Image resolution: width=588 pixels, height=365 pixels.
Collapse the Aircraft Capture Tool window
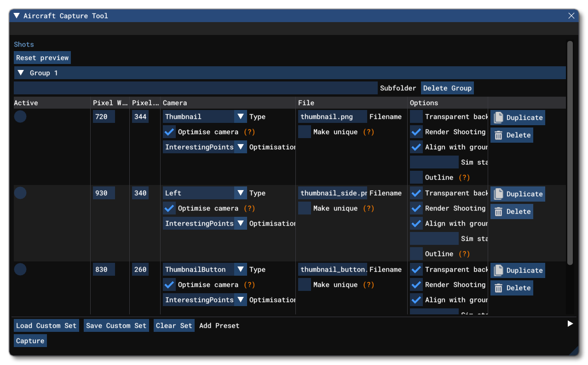[17, 16]
